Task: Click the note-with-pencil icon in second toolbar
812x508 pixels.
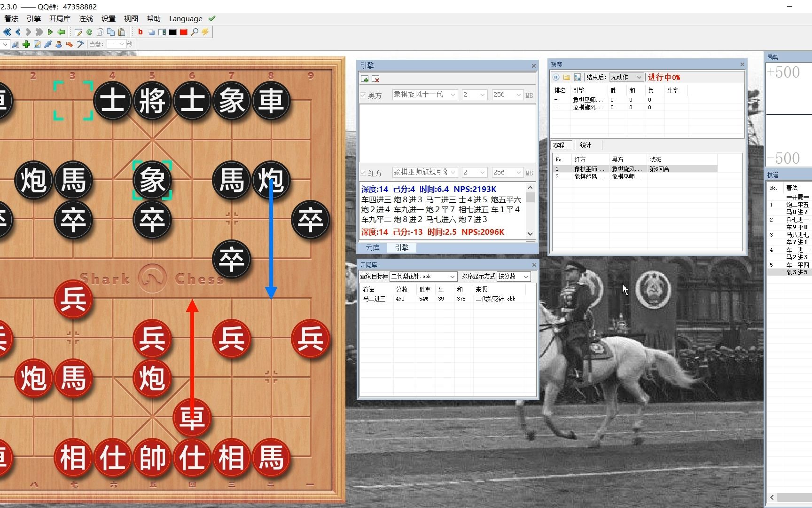Action: 37,44
